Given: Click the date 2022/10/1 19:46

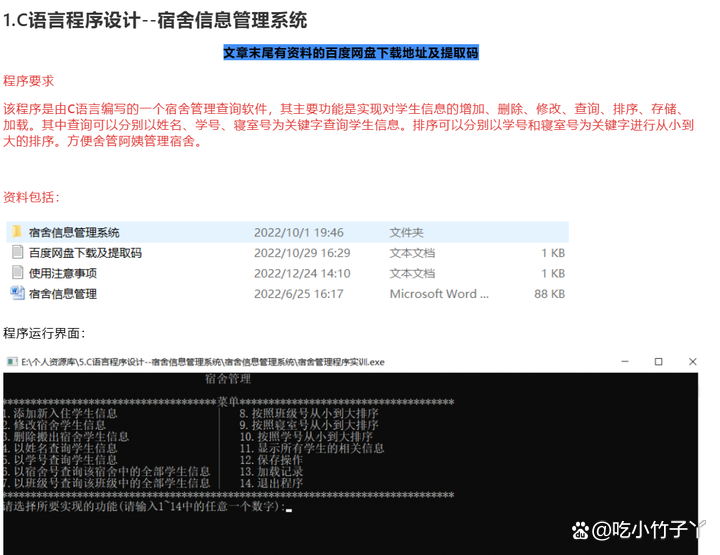Looking at the screenshot, I should coord(298,233).
